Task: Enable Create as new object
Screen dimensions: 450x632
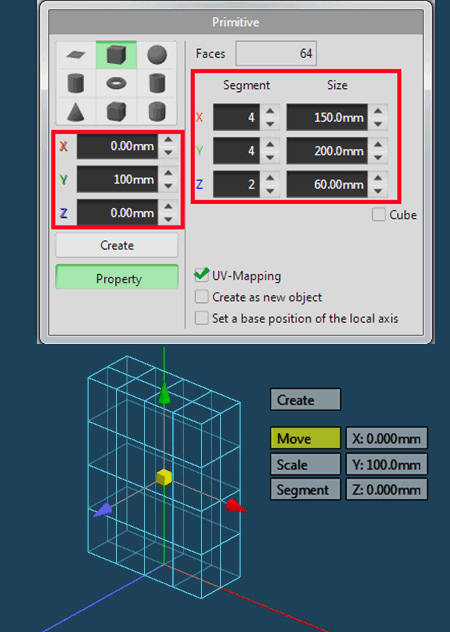Action: [x=202, y=297]
